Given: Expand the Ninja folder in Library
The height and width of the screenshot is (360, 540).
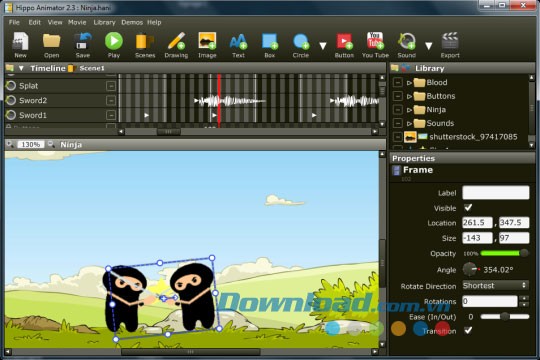Looking at the screenshot, I should pyautogui.click(x=409, y=110).
